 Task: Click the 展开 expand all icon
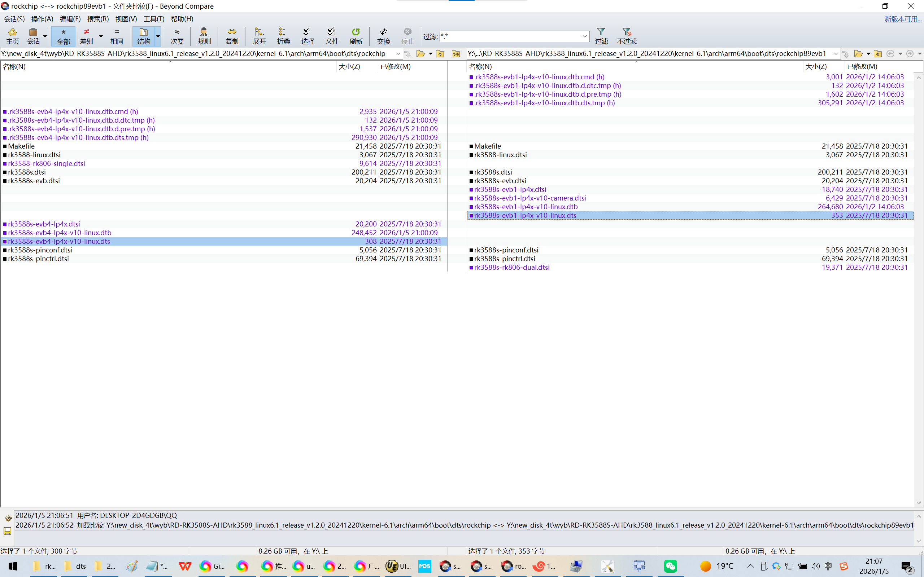pyautogui.click(x=259, y=36)
